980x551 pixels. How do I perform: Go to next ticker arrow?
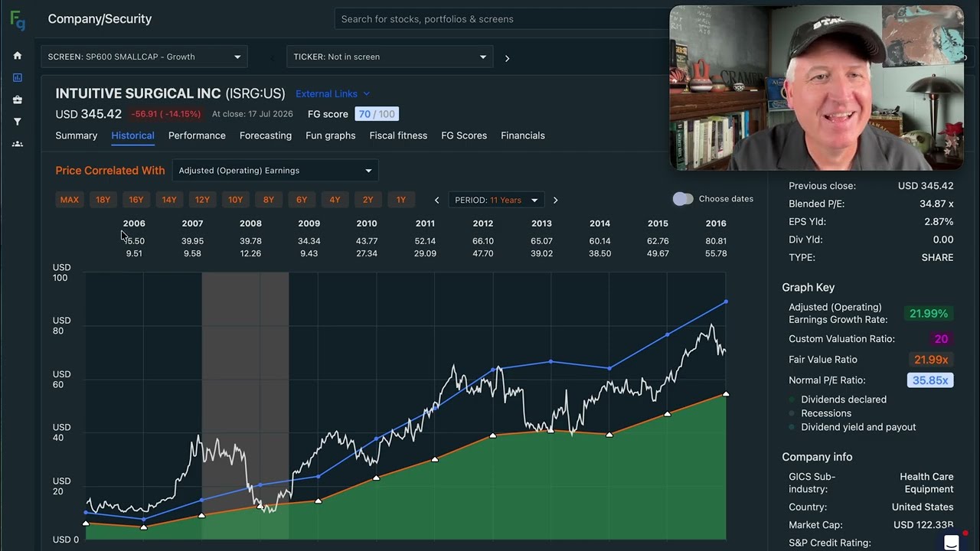pyautogui.click(x=507, y=58)
